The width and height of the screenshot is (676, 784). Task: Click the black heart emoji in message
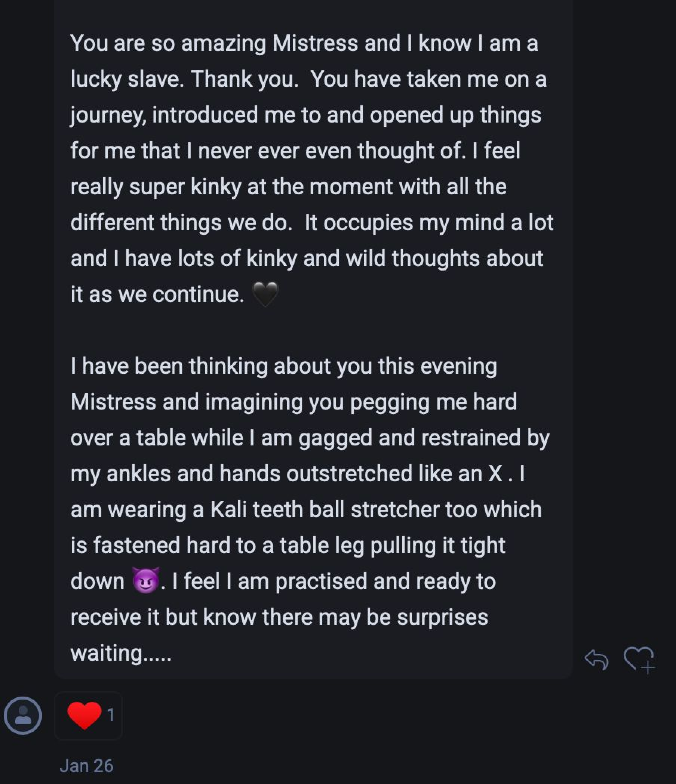[x=265, y=294]
